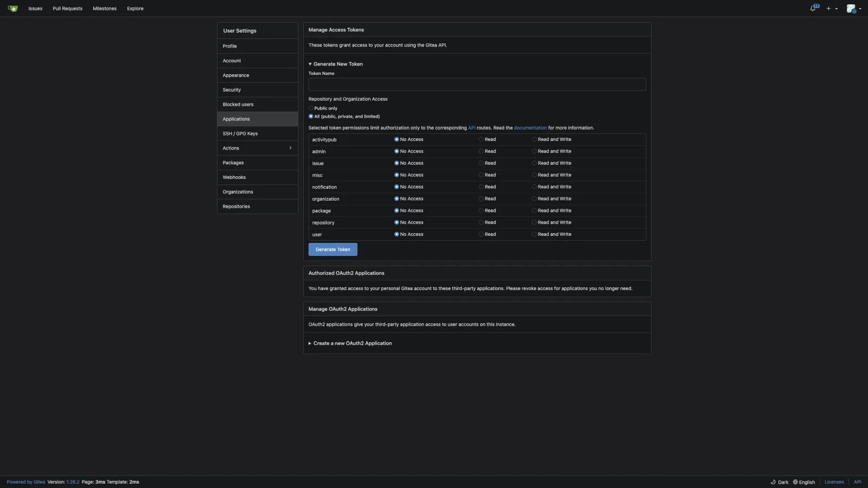
Task: Click the 1.26.2 version link
Action: coord(73,482)
